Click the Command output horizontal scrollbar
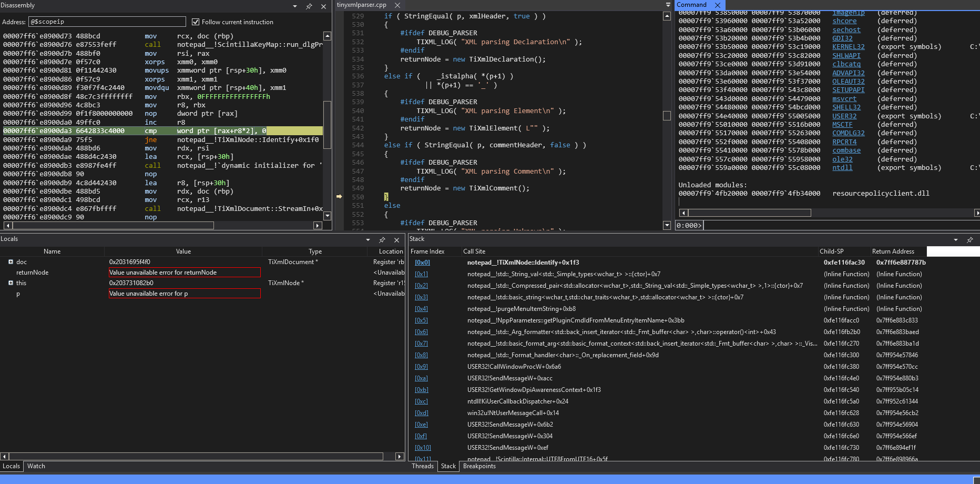 (749, 213)
